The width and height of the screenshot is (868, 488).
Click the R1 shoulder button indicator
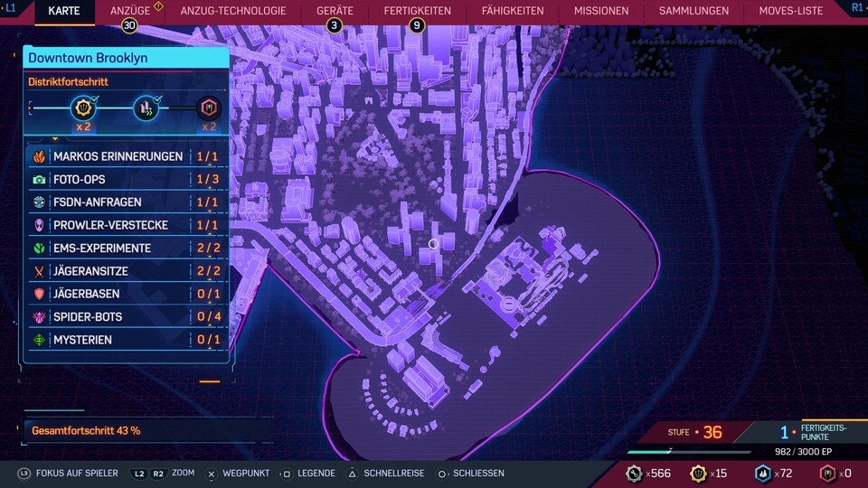[x=856, y=7]
